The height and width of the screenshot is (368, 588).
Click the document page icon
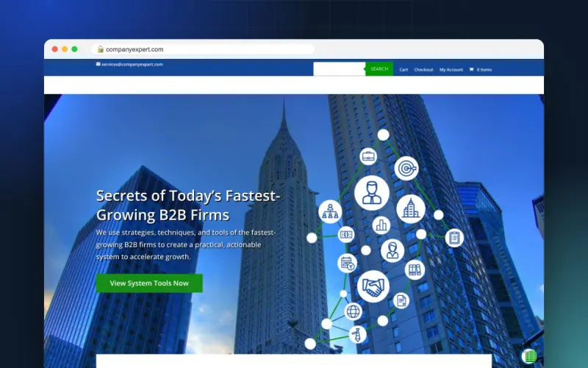click(x=401, y=300)
